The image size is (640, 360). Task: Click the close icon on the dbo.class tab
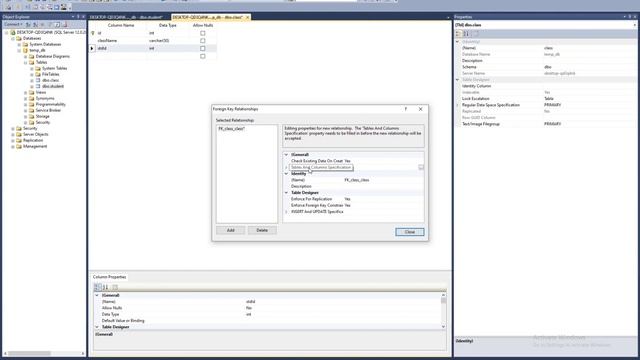(247, 17)
